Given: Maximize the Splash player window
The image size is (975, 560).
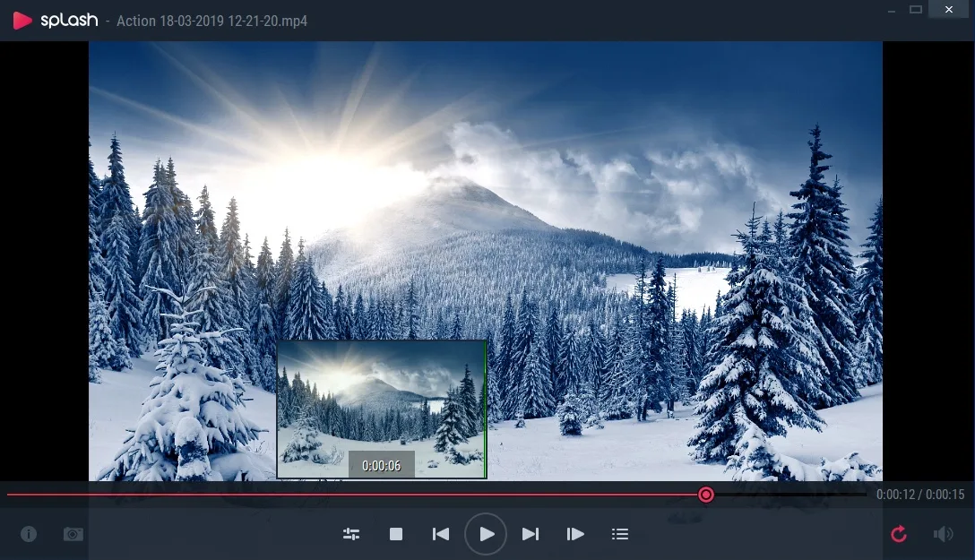Looking at the screenshot, I should pos(916,9).
